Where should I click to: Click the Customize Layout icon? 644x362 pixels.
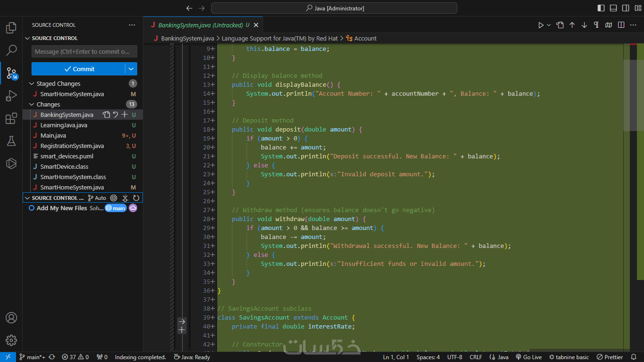638,8
